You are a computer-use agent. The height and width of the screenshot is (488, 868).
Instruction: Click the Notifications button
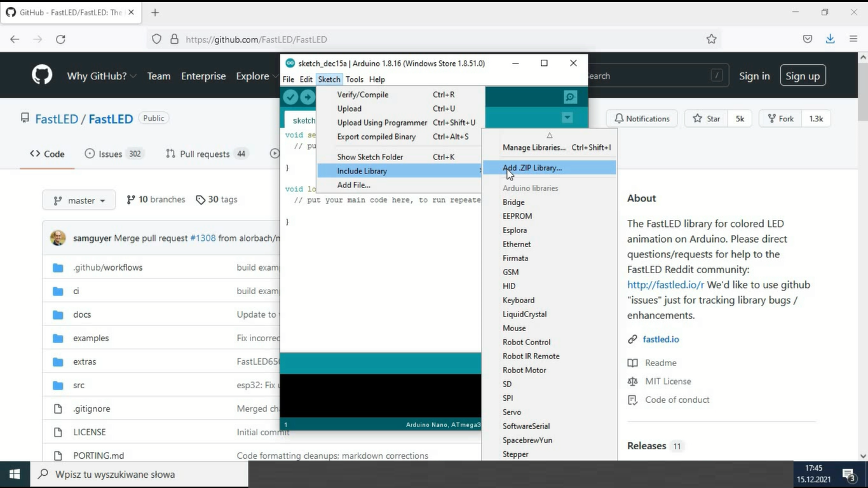(x=642, y=119)
